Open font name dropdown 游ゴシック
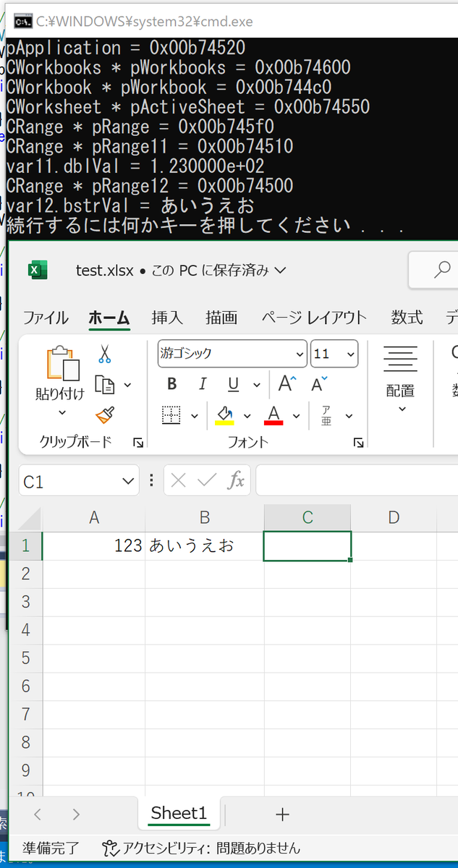This screenshot has width=458, height=868. click(300, 354)
